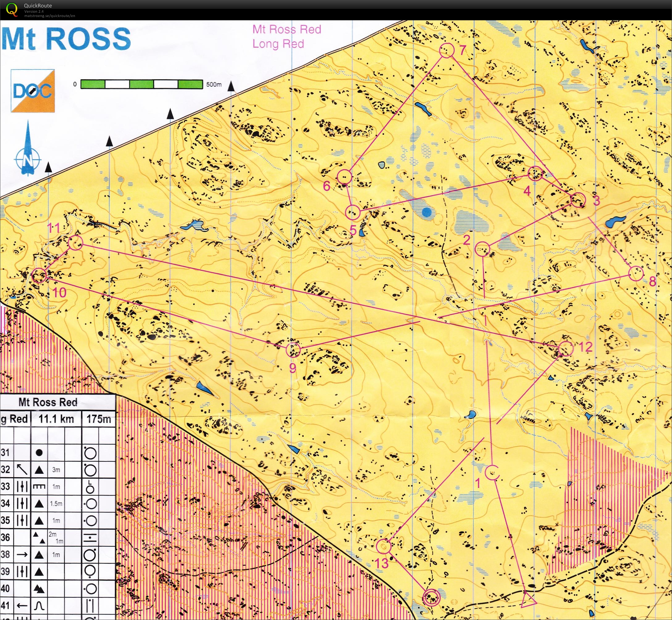Click the Long Red course label
672x620 pixels.
[278, 44]
